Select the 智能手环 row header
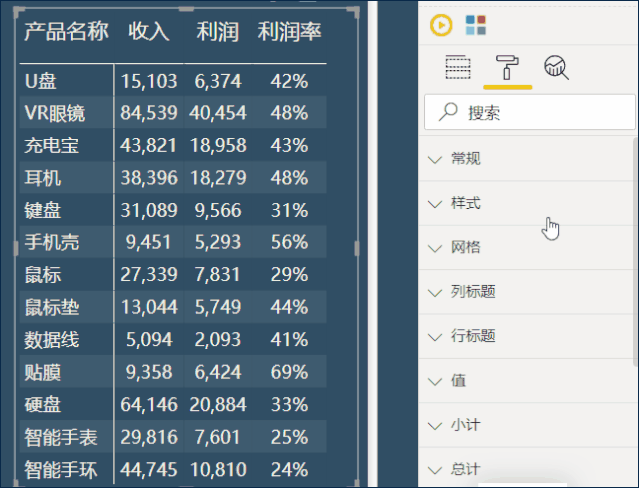This screenshot has height=488, width=639. click(x=61, y=470)
